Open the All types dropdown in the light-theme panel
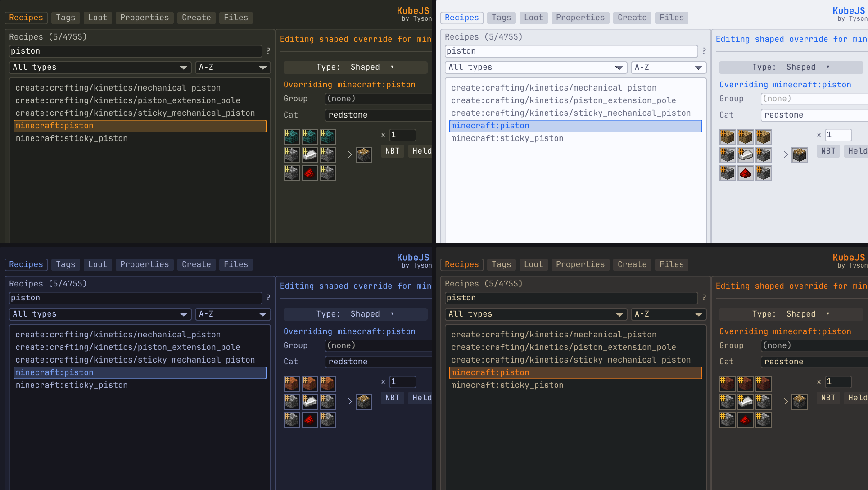 pyautogui.click(x=536, y=68)
